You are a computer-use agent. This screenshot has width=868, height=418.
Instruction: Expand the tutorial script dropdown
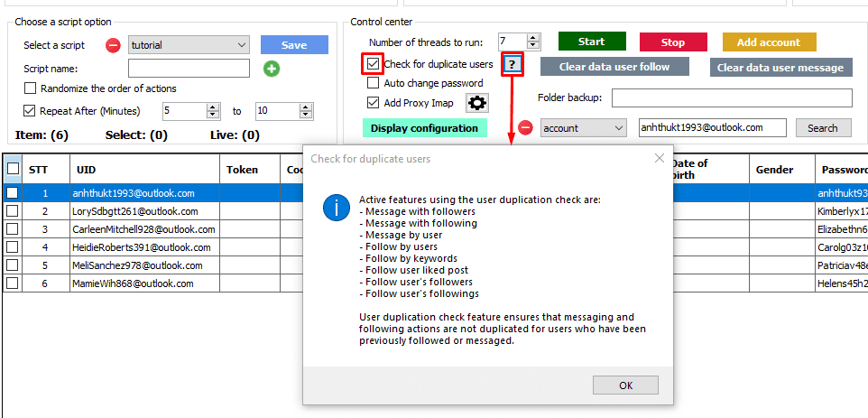point(240,45)
